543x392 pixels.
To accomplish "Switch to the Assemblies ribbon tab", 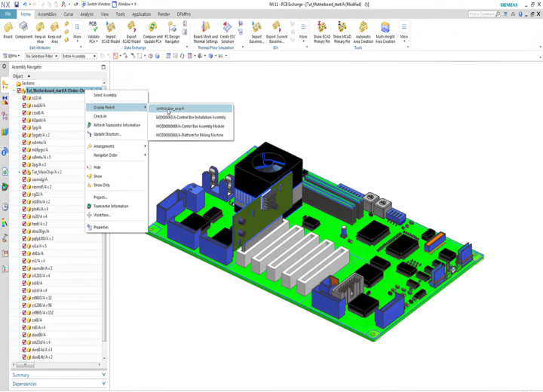I will pyautogui.click(x=47, y=14).
